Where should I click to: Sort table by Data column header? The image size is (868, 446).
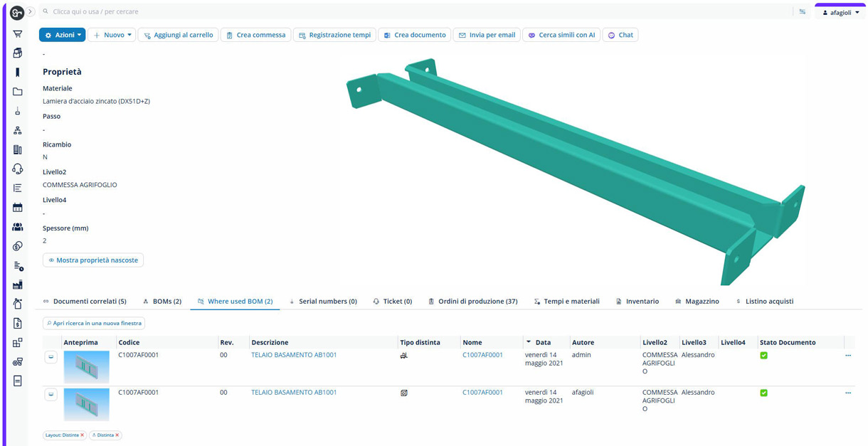pyautogui.click(x=543, y=342)
